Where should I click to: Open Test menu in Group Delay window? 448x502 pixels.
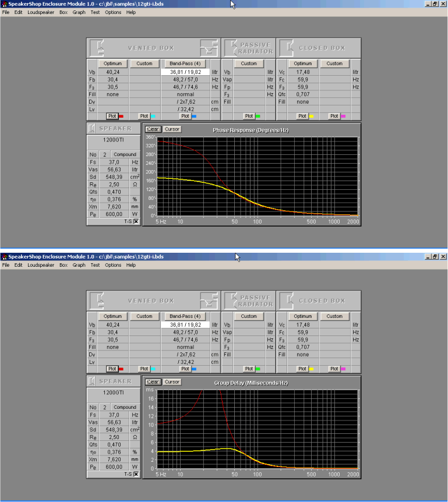[x=95, y=265]
